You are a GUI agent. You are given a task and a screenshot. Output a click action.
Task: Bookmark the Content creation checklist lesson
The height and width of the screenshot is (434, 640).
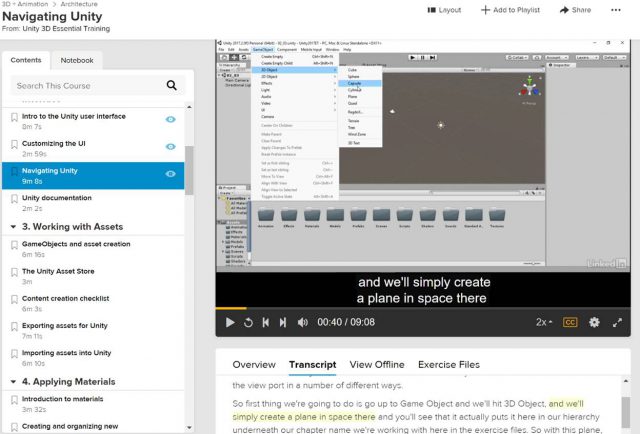[x=14, y=299]
